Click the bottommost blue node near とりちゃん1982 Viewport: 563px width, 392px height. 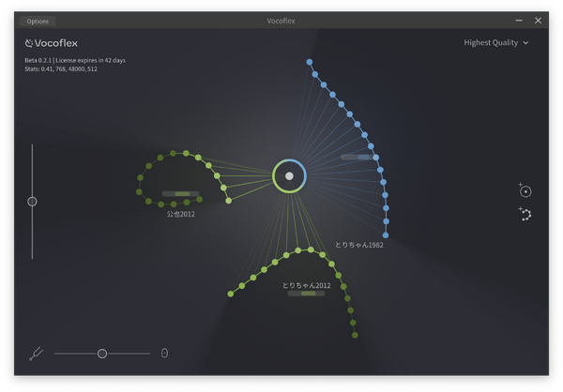coord(386,235)
